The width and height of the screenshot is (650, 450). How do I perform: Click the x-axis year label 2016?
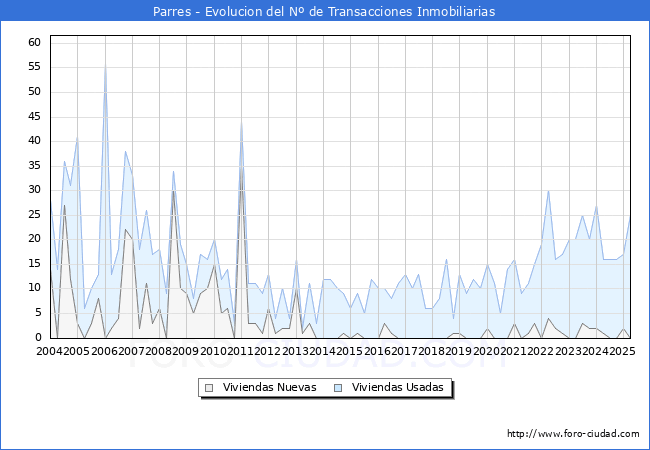(x=378, y=351)
